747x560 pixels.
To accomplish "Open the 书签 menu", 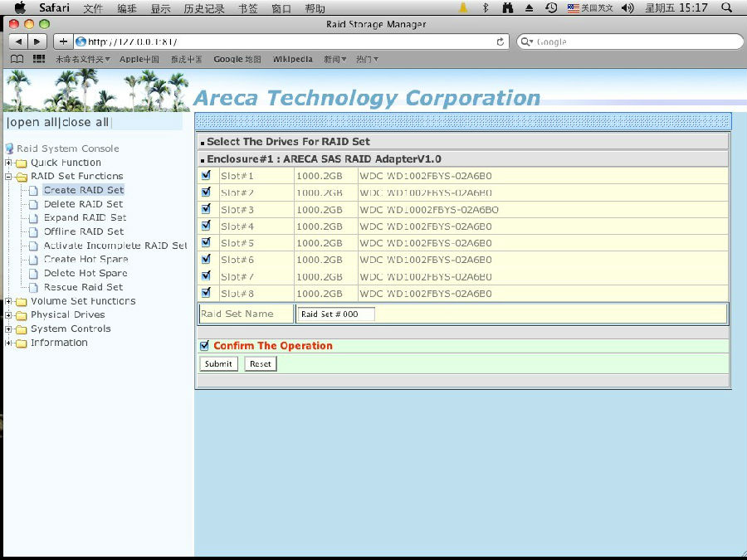I will 247,8.
